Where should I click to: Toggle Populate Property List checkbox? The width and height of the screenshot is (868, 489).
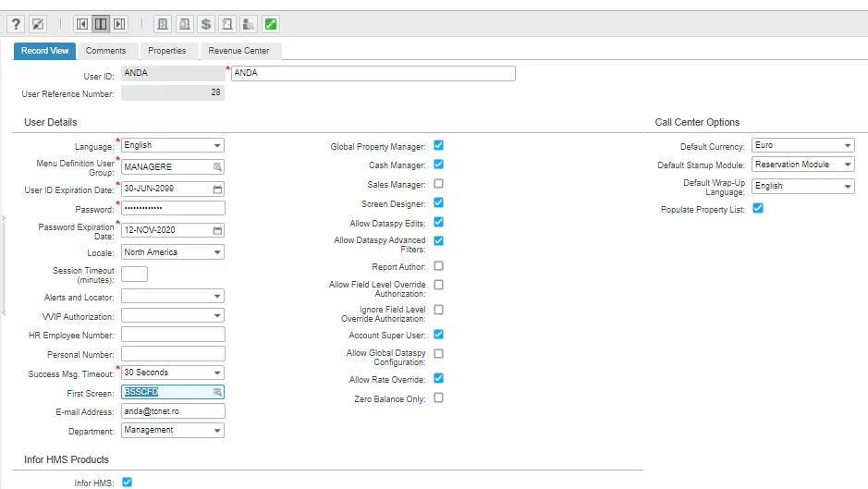pos(758,208)
